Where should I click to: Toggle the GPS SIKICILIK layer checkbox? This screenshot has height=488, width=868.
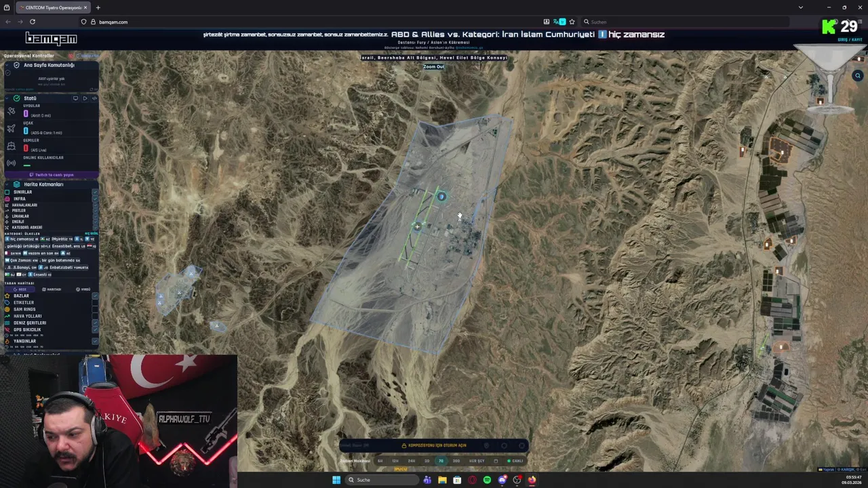(x=95, y=329)
